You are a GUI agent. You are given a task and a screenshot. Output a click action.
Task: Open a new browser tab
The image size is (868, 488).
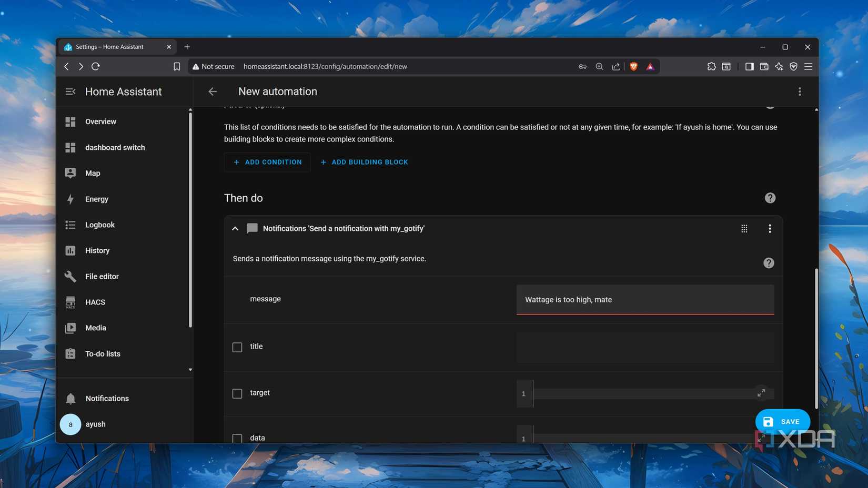[187, 47]
